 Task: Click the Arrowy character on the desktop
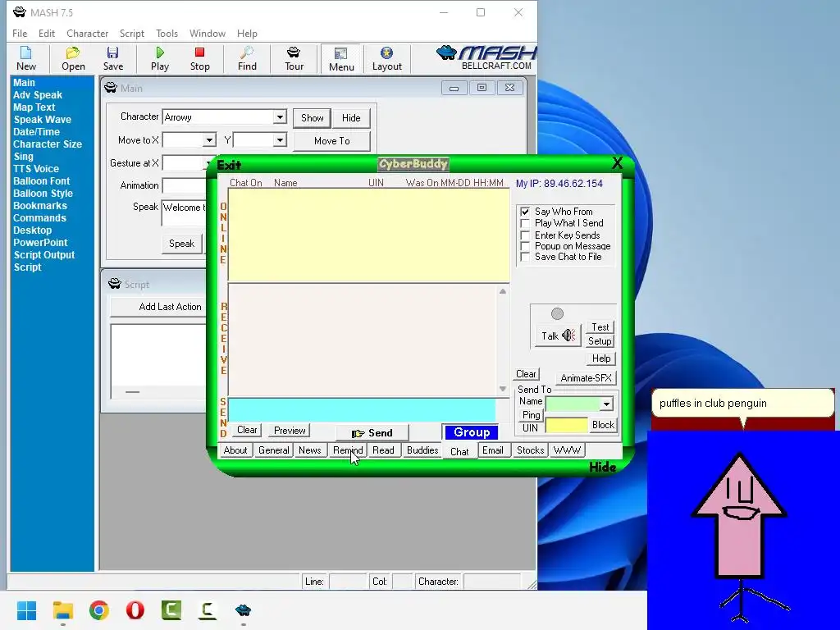click(739, 536)
